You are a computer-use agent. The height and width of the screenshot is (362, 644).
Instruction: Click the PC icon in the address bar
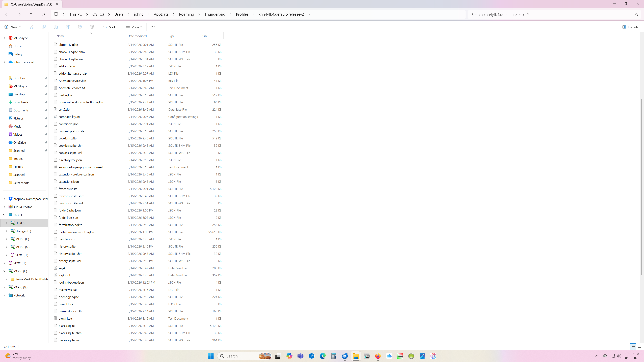pos(56,14)
